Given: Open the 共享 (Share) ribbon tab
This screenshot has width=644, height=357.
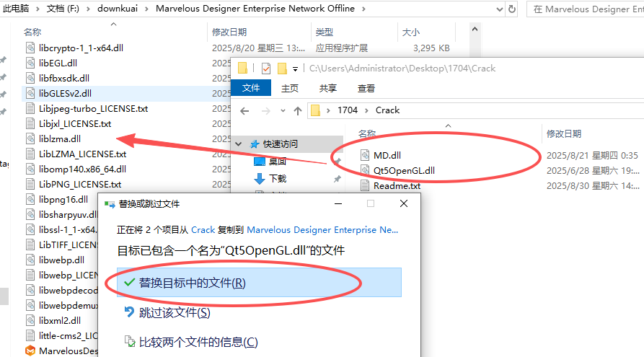Looking at the screenshot, I should tap(327, 88).
